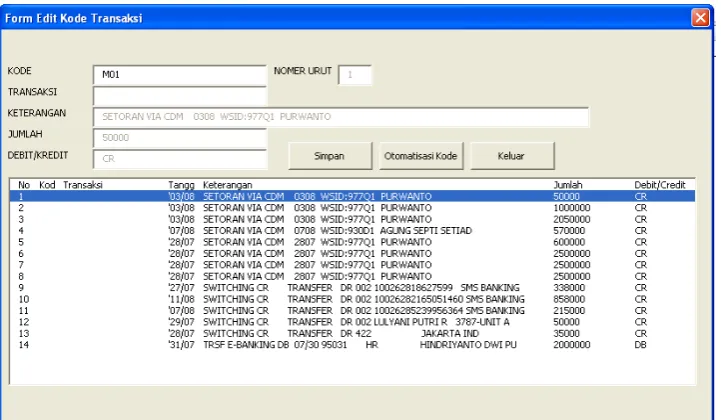Screen dimensions: 721x420
Task: Click the Keterangan column header
Action: click(228, 185)
